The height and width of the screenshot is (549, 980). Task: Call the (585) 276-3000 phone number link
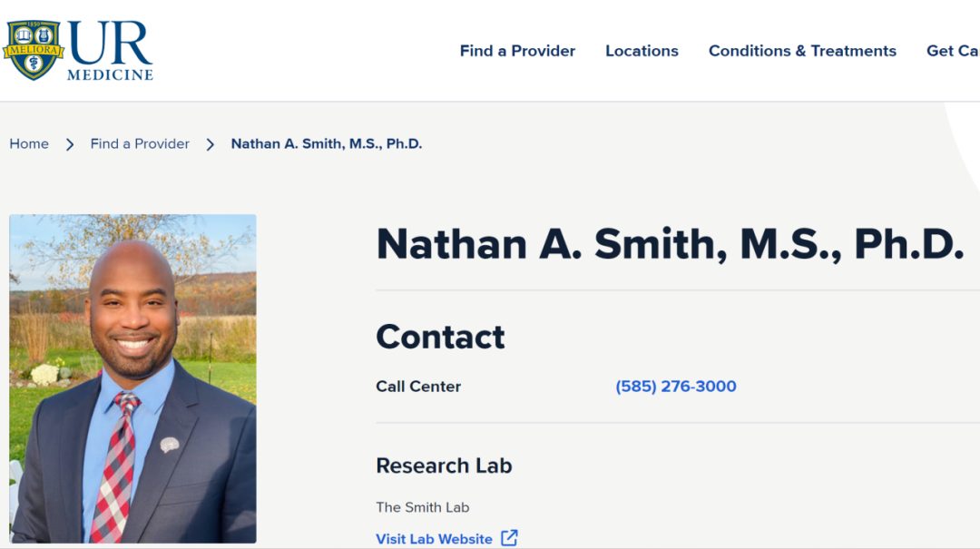click(x=676, y=387)
